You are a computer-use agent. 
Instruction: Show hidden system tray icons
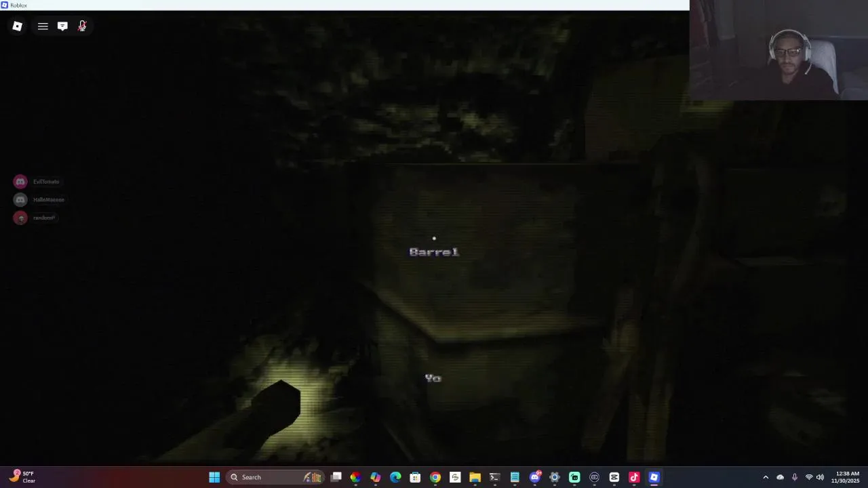[766, 477]
